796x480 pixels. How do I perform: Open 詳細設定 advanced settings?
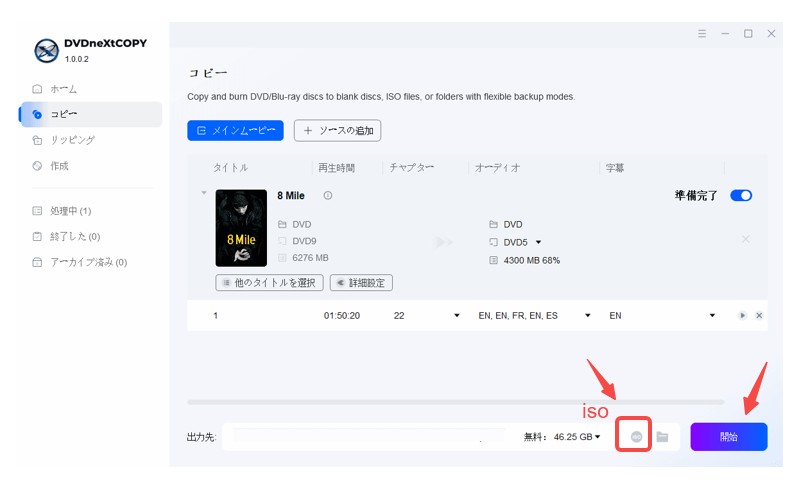(361, 283)
